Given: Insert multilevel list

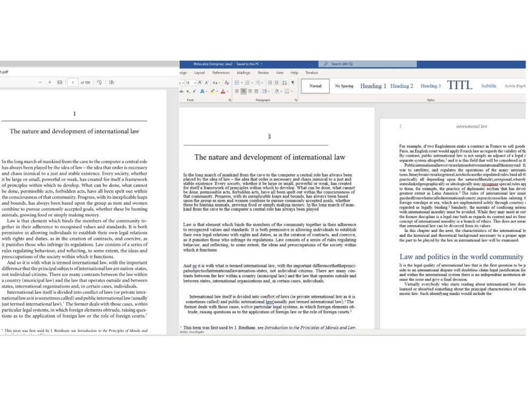Looking at the screenshot, I should pyautogui.click(x=258, y=82).
